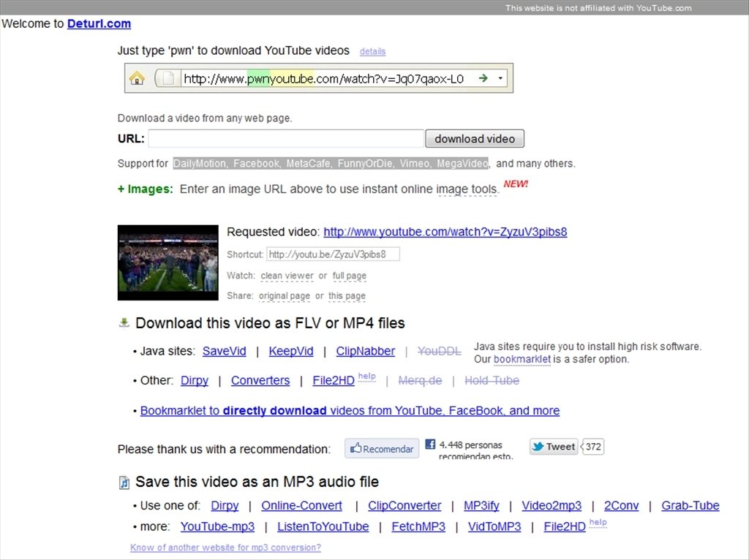Open File2HD link in the Other row

point(334,380)
